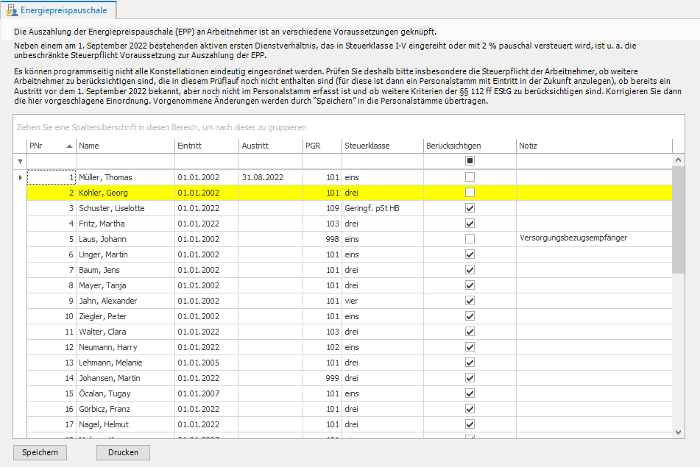Image resolution: width=700 pixels, height=467 pixels.
Task: Click the Notiz filter field
Action: click(594, 161)
